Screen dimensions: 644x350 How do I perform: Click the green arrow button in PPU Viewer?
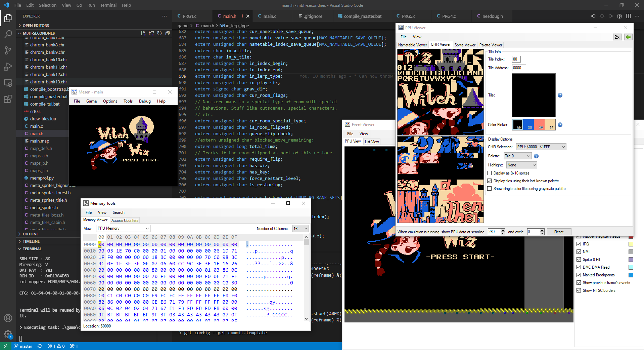[628, 37]
